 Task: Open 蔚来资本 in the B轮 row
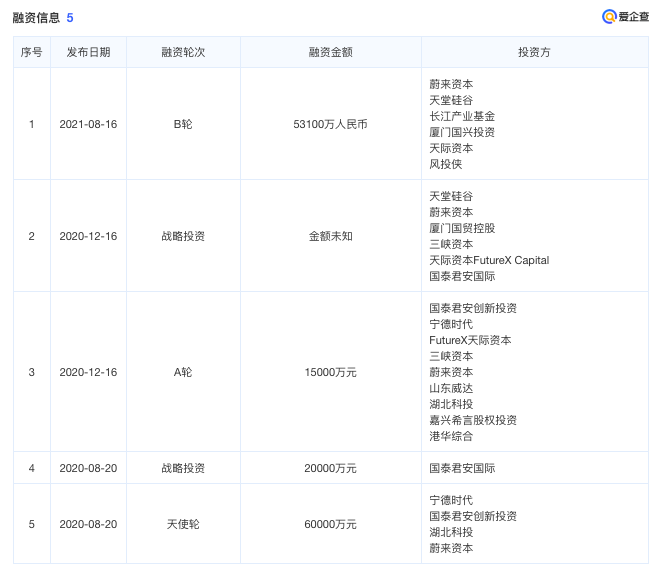point(451,84)
